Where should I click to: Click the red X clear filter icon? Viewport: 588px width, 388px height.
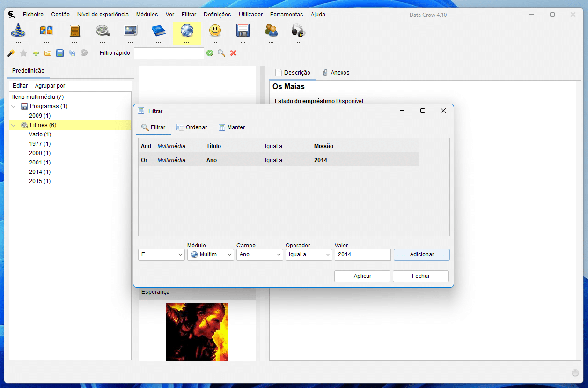(x=233, y=53)
